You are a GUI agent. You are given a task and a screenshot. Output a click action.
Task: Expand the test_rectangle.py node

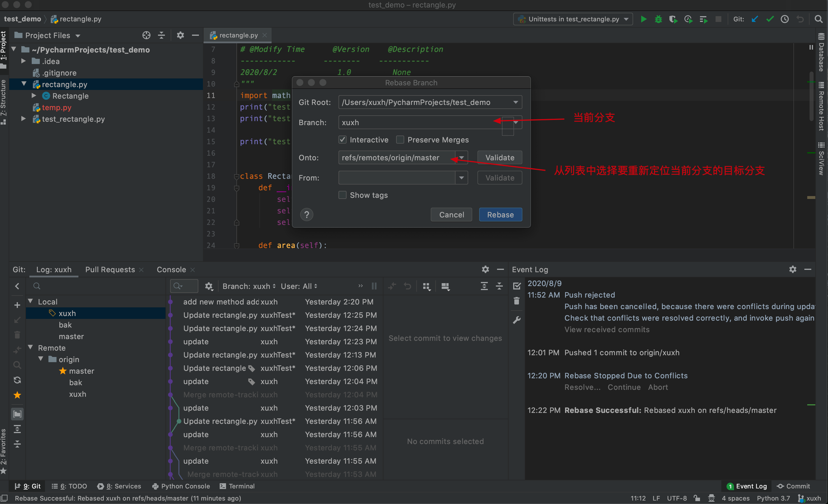click(x=23, y=119)
